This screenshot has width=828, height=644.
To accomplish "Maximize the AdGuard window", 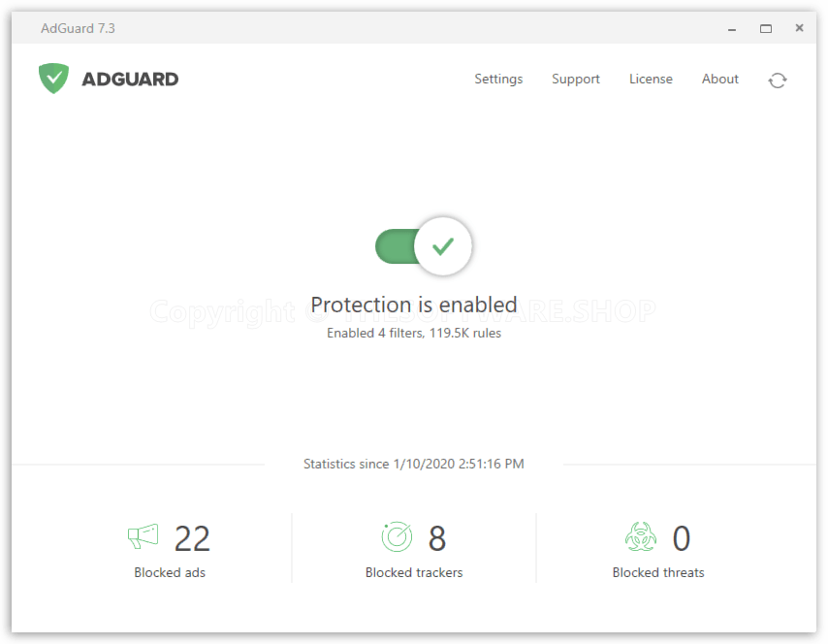I will point(766,28).
